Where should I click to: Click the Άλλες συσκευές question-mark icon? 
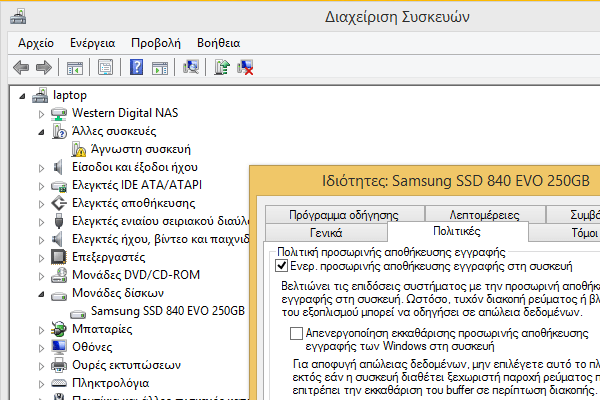pos(59,131)
